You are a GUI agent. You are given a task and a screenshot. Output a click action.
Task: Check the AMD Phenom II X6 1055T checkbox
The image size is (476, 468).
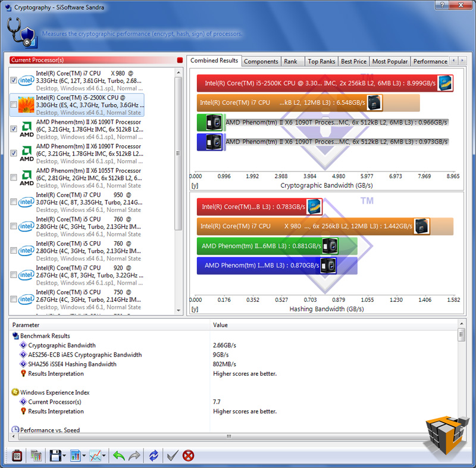point(13,177)
